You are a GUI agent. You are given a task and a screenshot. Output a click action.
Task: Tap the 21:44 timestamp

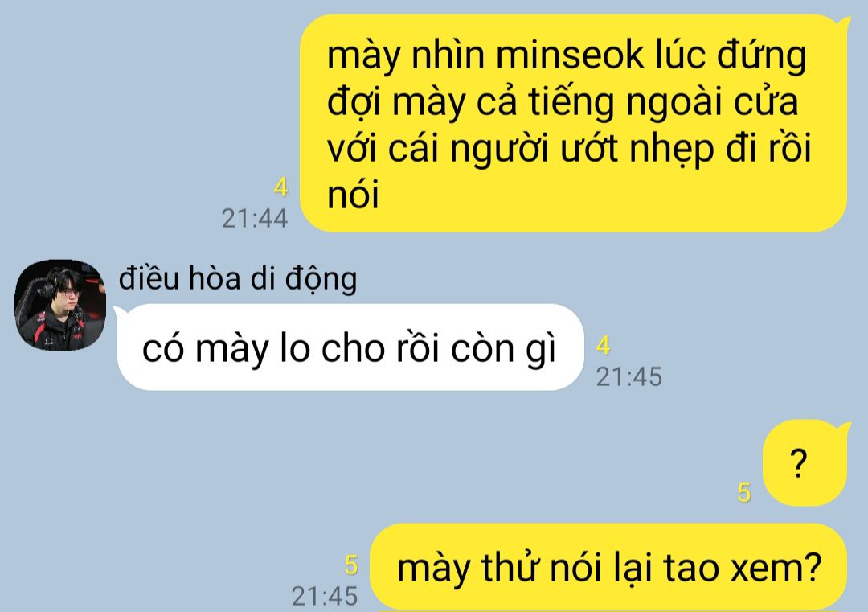click(255, 218)
